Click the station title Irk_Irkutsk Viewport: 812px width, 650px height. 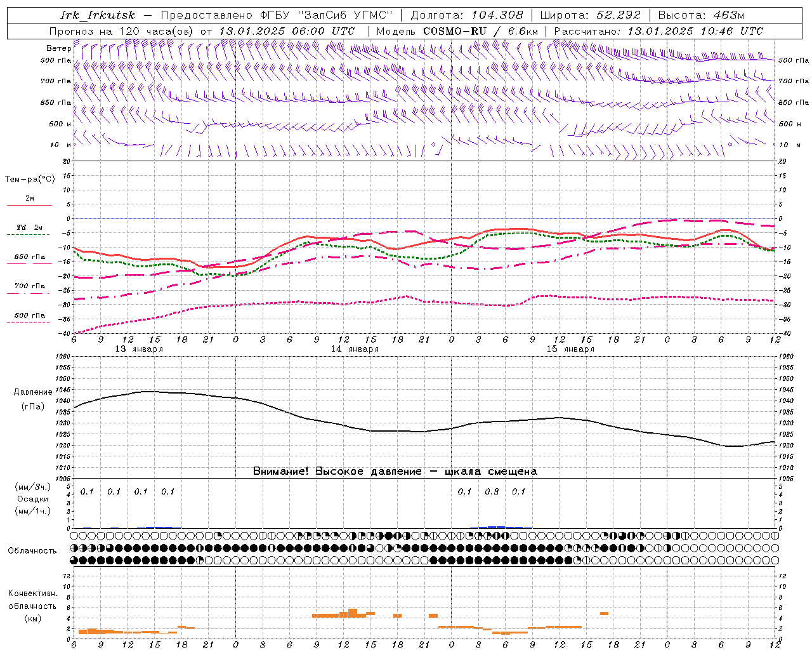point(98,15)
